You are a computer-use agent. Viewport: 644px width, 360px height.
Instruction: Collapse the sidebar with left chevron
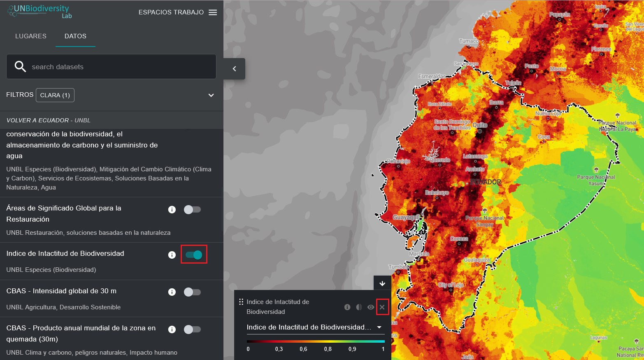pos(235,69)
